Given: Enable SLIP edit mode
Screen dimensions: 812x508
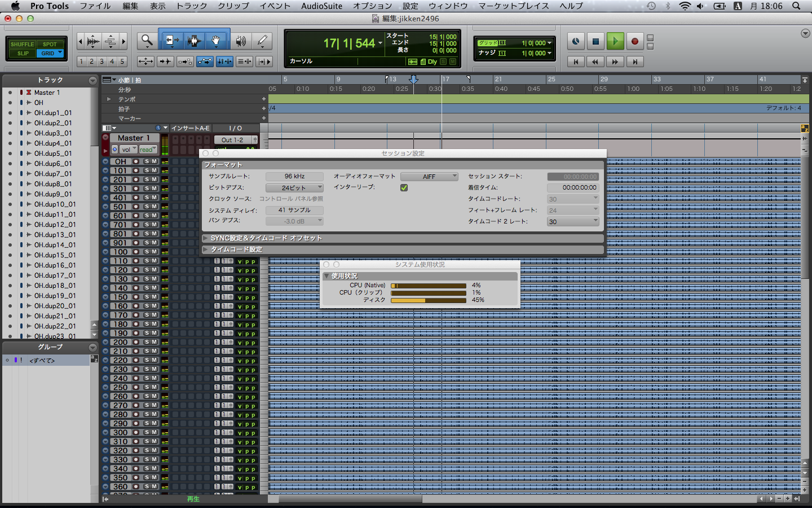Looking at the screenshot, I should coord(23,53).
